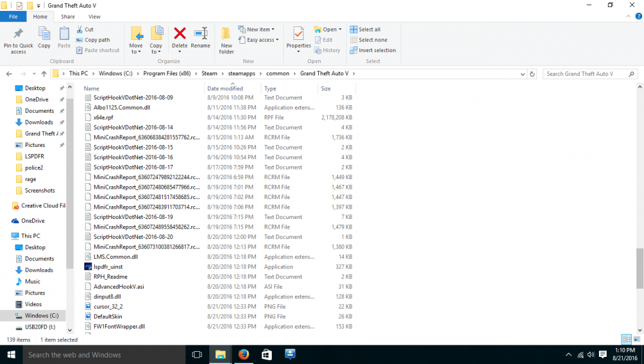
Task: Open OneDrive in the navigation pane
Action: (33, 220)
